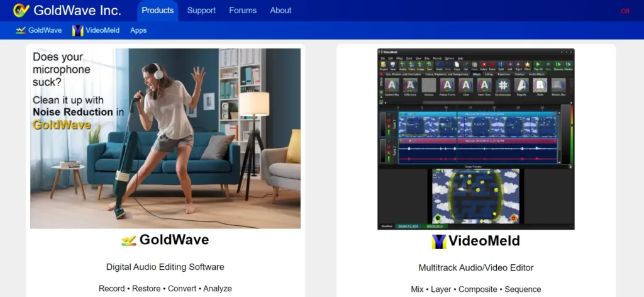
Task: Click the add Text icon in VideoMeld toolbar
Action: coord(429,65)
